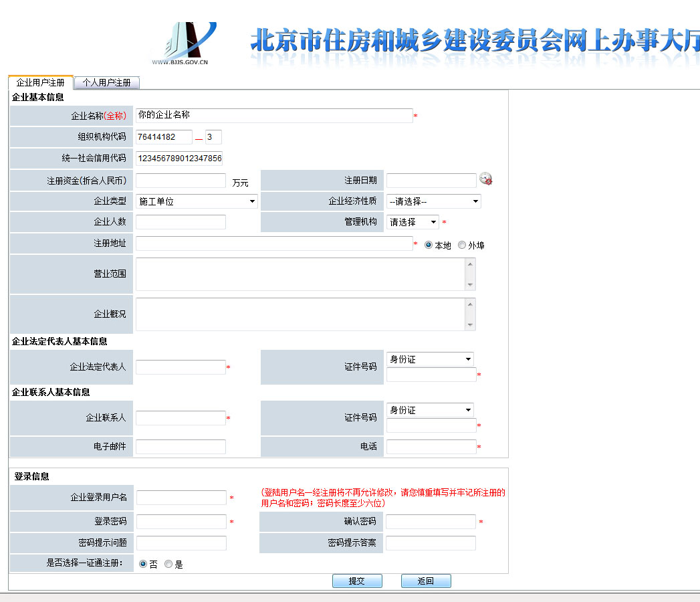The height and width of the screenshot is (602, 700).
Task: Choose 否 for 一证通注册
Action: point(143,564)
